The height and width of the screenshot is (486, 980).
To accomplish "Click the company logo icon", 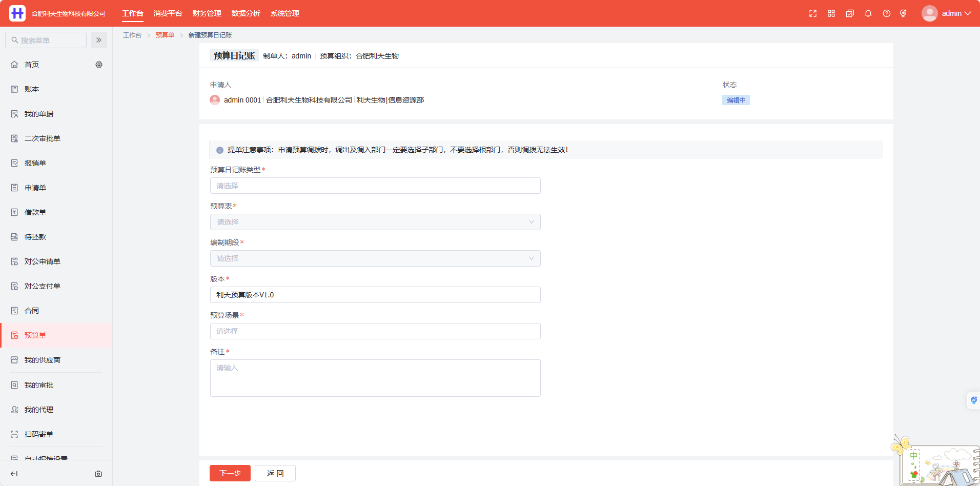I will point(17,13).
